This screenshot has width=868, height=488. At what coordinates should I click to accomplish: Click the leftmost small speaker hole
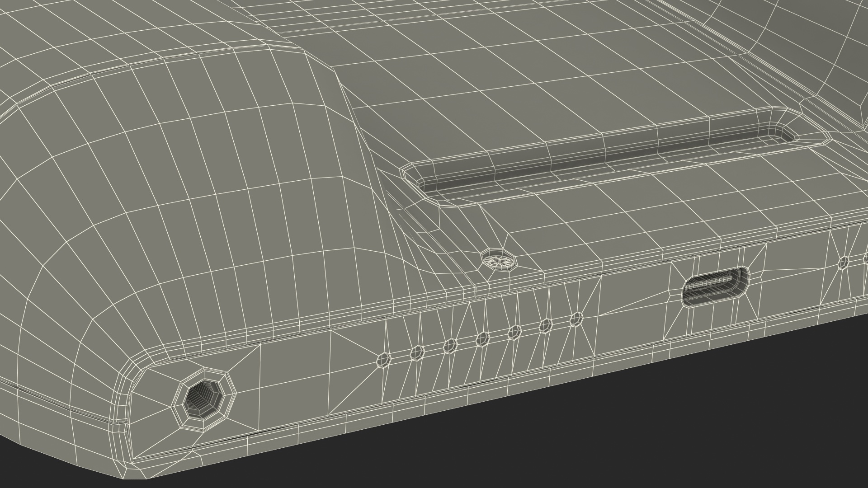[384, 360]
